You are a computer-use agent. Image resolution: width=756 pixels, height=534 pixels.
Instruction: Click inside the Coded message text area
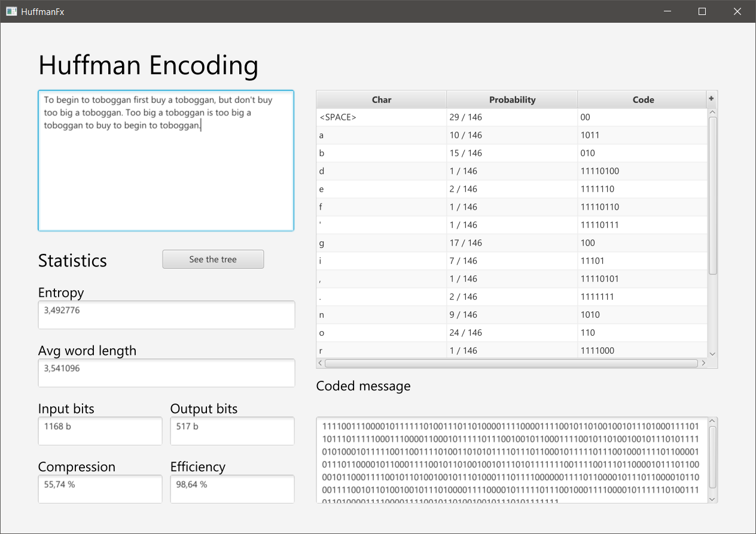point(512,460)
